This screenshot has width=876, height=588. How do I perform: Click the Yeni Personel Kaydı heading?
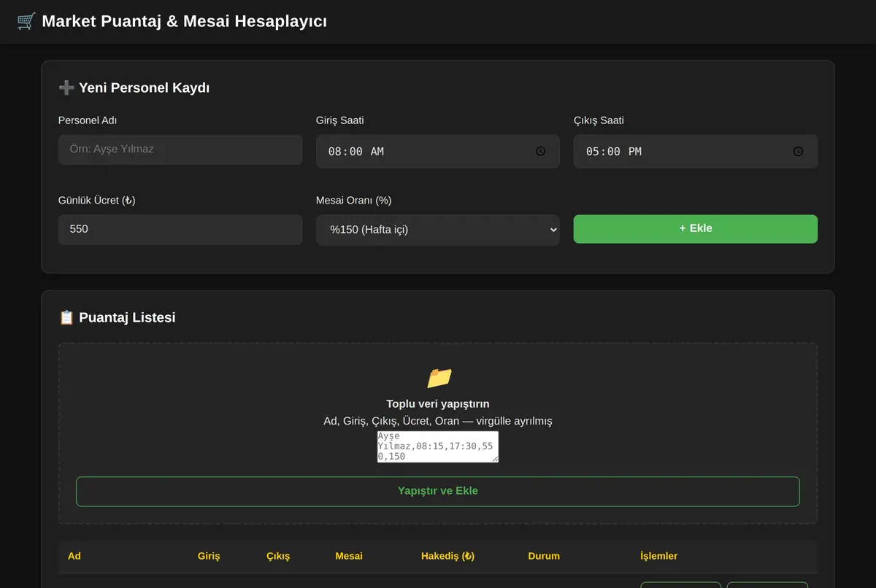145,88
